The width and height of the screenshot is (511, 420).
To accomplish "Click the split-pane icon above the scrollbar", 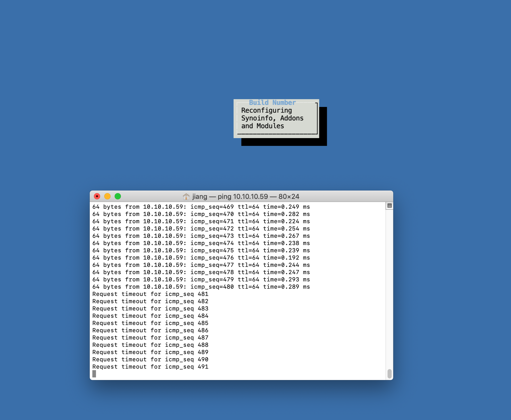I will 389,205.
